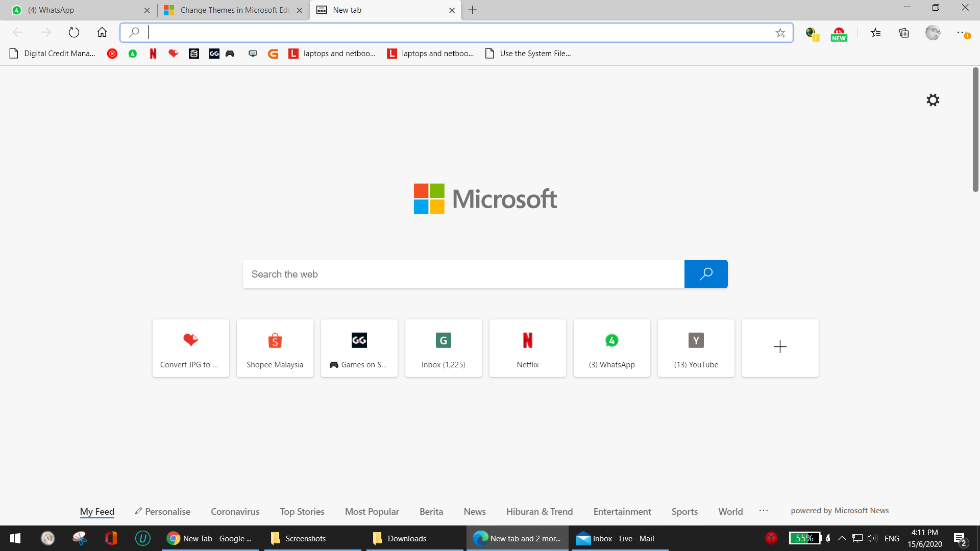
Task: Select the My Feed tab
Action: tap(97, 511)
